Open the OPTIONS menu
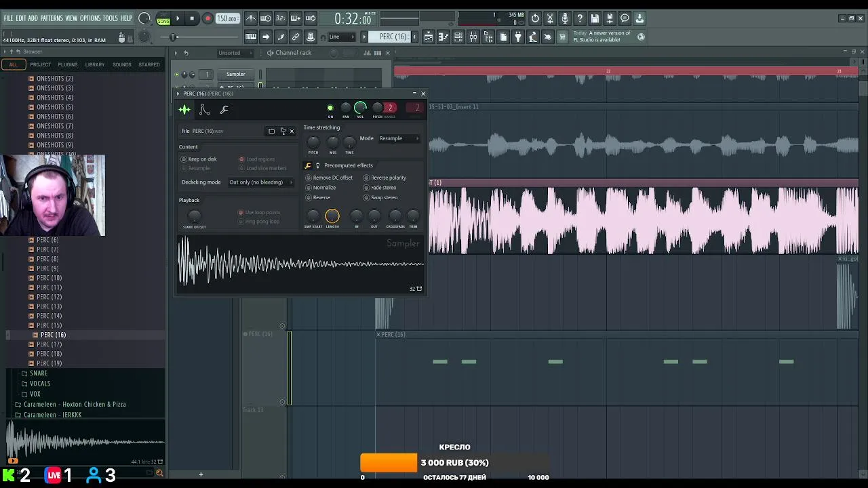868x488 pixels. coord(90,18)
